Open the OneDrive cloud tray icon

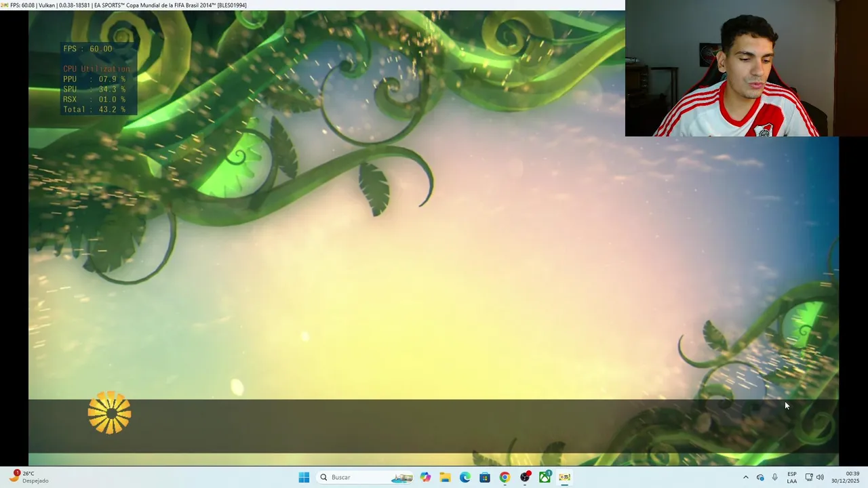[x=760, y=477]
